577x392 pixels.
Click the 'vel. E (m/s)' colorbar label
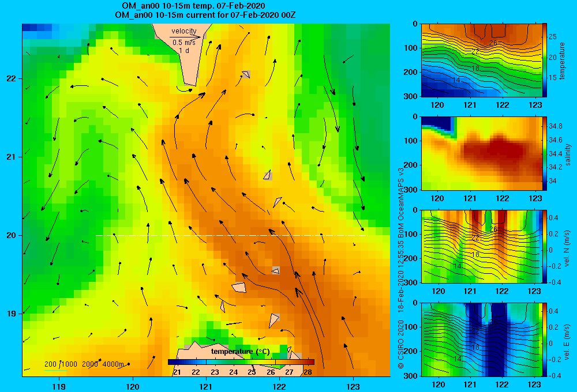coord(567,341)
